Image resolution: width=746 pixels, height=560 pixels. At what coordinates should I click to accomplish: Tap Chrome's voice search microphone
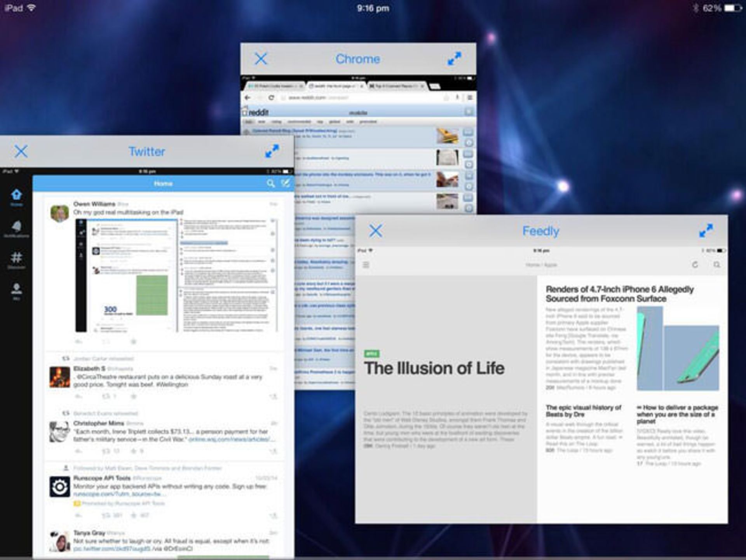click(457, 98)
